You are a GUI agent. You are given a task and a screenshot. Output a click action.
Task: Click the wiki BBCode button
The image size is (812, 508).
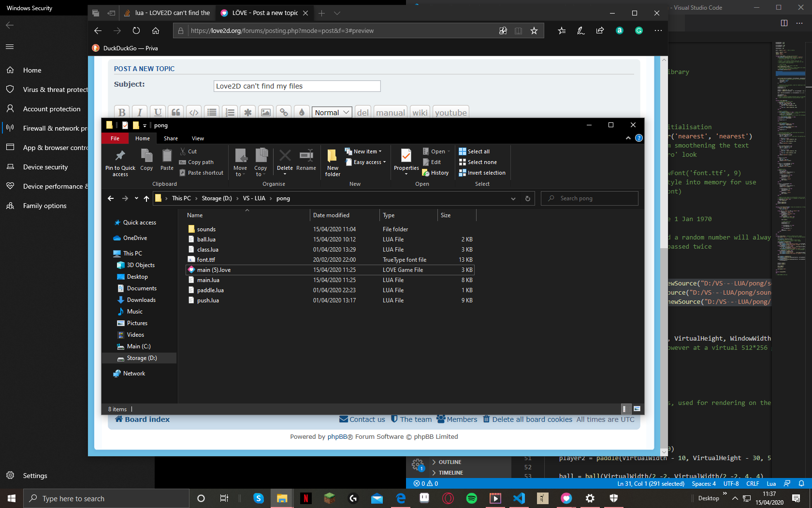pyautogui.click(x=420, y=112)
